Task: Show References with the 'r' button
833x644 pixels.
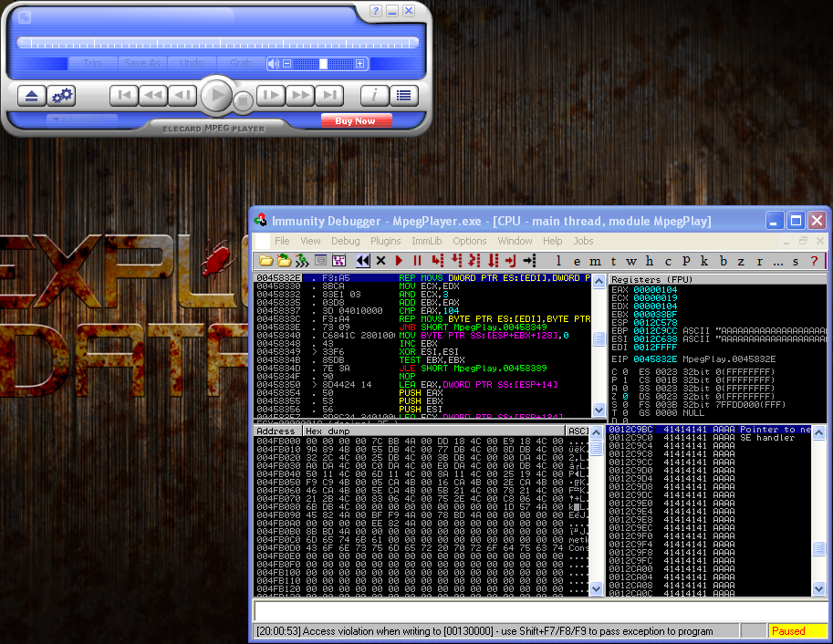Action: [x=760, y=261]
